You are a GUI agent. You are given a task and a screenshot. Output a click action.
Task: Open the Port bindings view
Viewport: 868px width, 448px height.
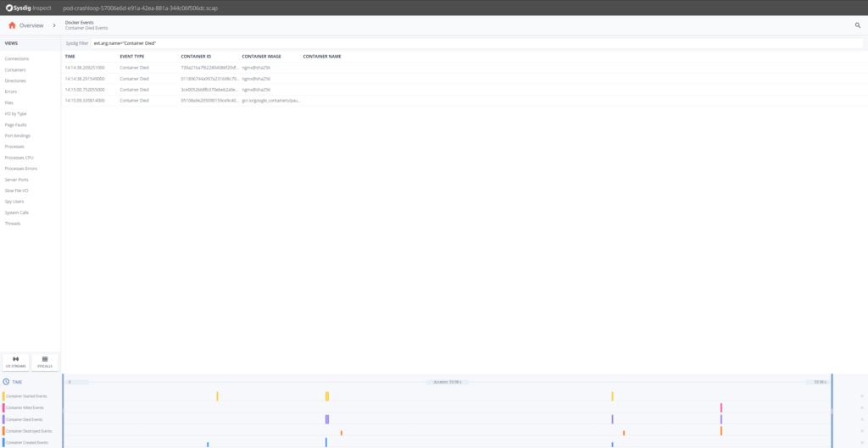coord(17,136)
